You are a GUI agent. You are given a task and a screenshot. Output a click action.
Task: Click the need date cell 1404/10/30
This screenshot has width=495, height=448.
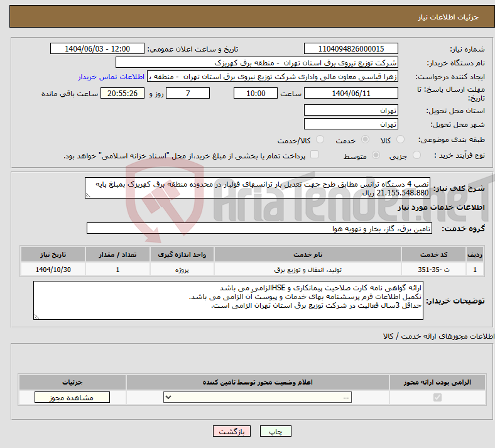53,270
